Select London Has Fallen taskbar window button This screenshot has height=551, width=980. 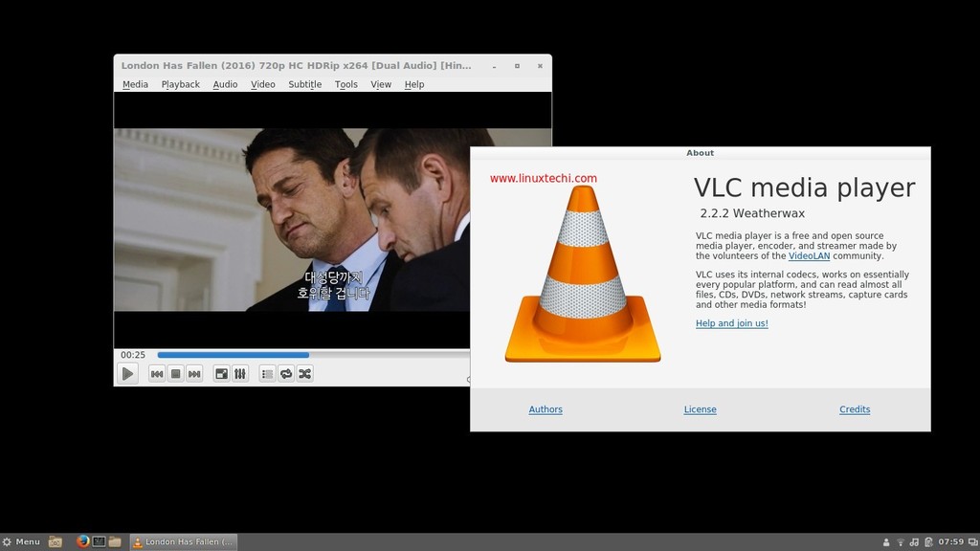pos(183,541)
